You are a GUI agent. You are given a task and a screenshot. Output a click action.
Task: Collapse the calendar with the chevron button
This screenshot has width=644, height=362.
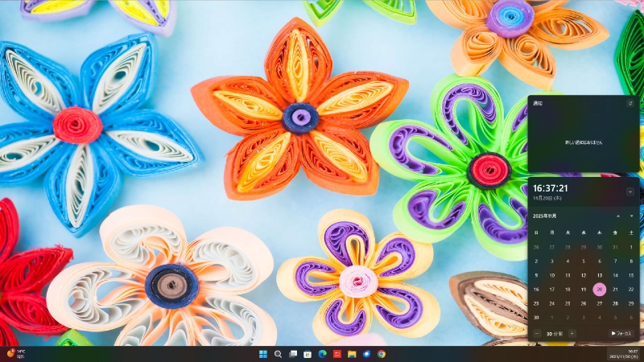[630, 191]
